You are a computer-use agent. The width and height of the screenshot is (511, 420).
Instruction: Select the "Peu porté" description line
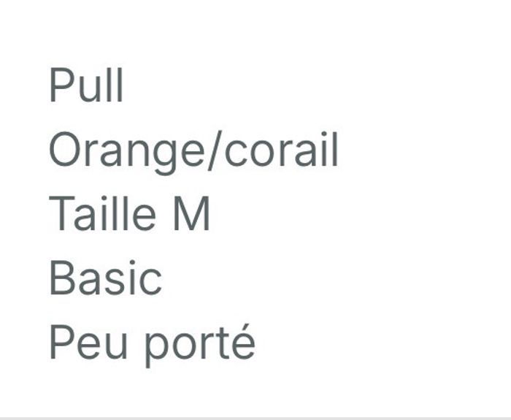point(152,343)
